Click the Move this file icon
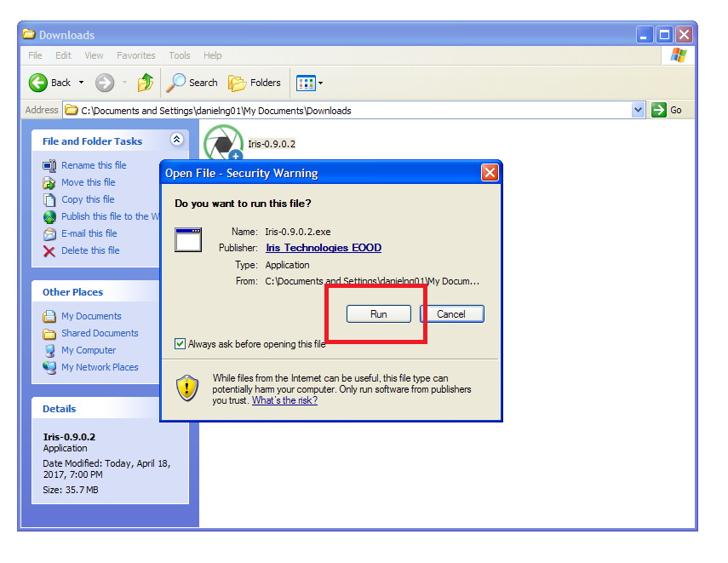This screenshot has height=563, width=728. click(49, 182)
